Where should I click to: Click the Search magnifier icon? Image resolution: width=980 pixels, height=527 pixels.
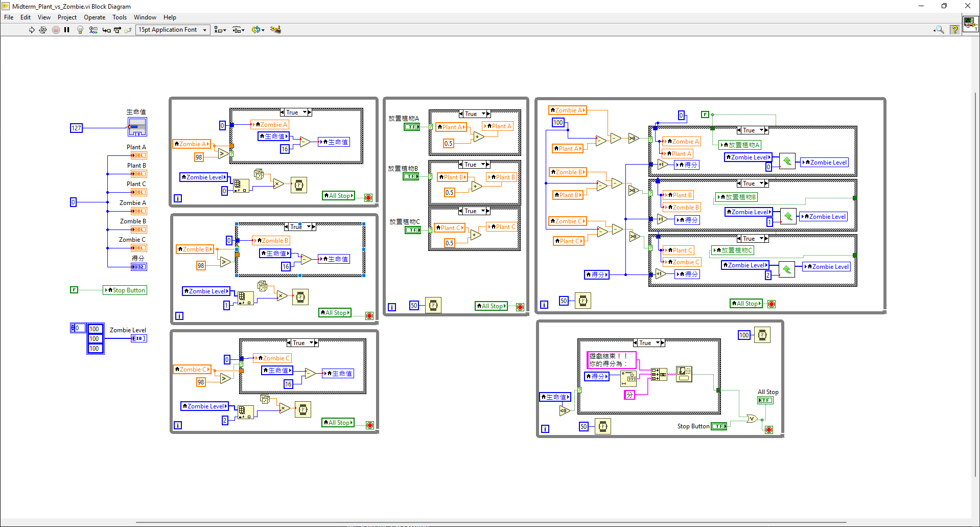[939, 30]
